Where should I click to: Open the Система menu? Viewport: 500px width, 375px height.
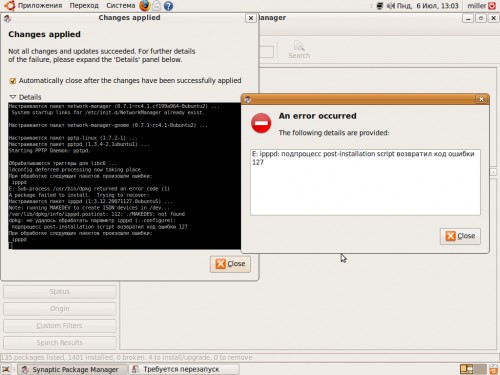coord(121,6)
